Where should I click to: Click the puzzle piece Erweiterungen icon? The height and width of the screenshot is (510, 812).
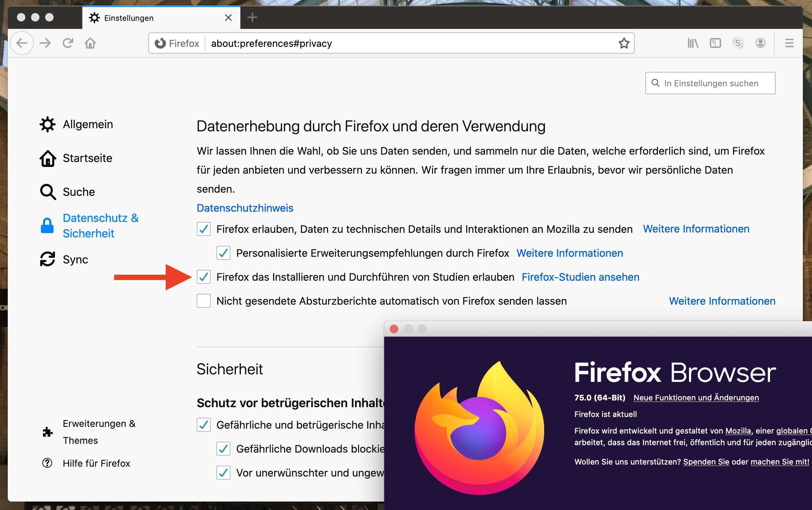tap(48, 432)
